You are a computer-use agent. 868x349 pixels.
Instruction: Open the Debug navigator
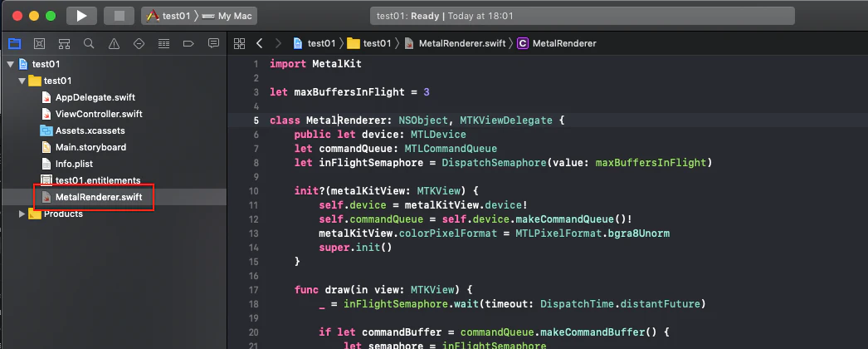click(x=163, y=43)
